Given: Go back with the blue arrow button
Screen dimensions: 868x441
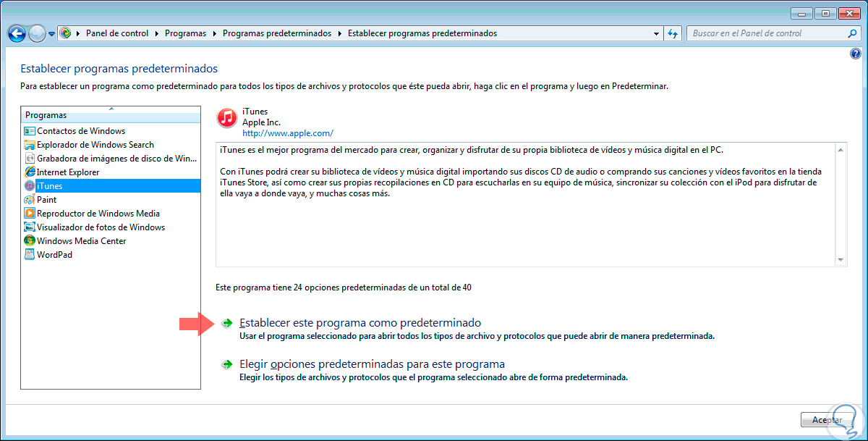Looking at the screenshot, I should click(17, 33).
